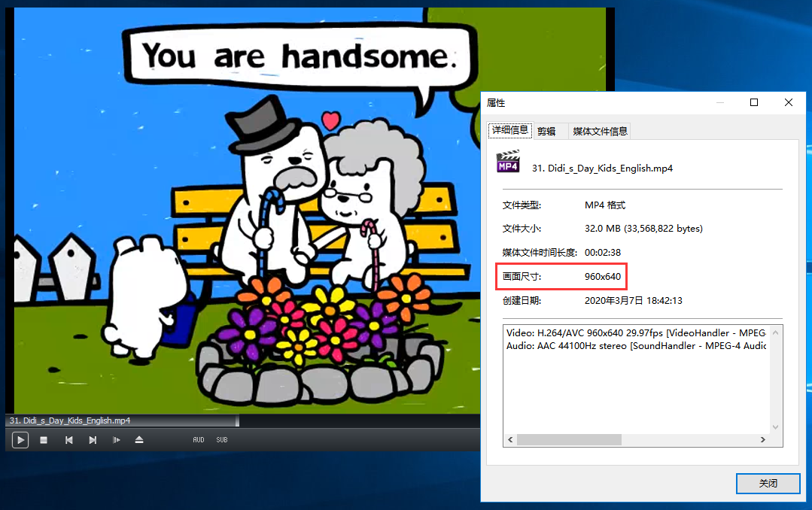
Task: Click the duration value 00:02:38
Action: tap(603, 253)
